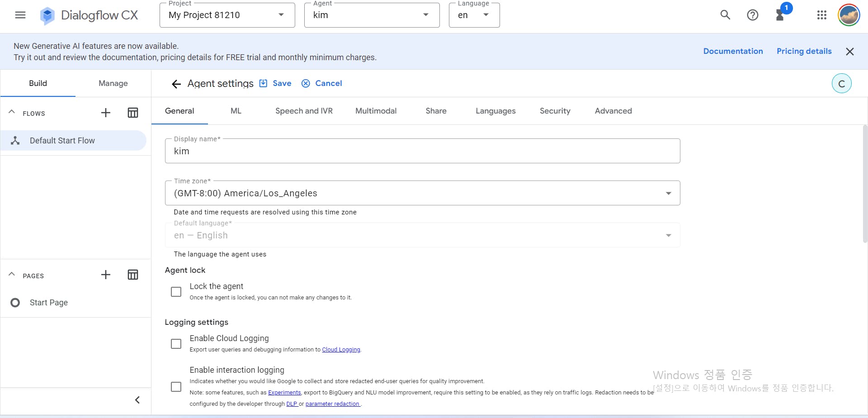Click the Cancel circle-x icon
Viewport: 868px width, 418px height.
306,83
